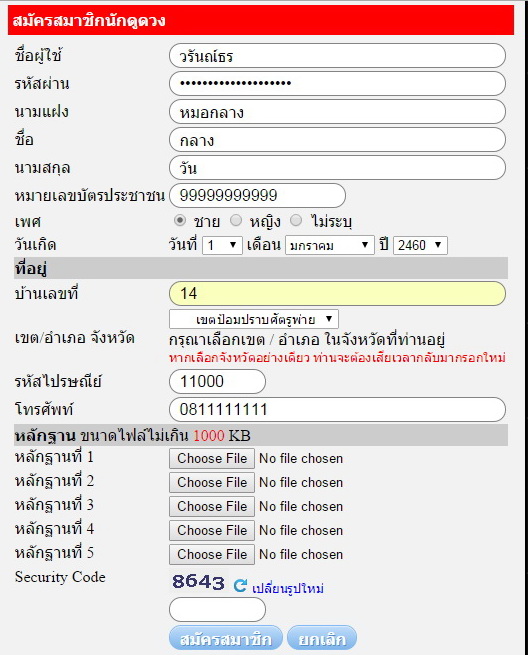Focus the นามแฝง field containing หมอกลาง

[338, 112]
